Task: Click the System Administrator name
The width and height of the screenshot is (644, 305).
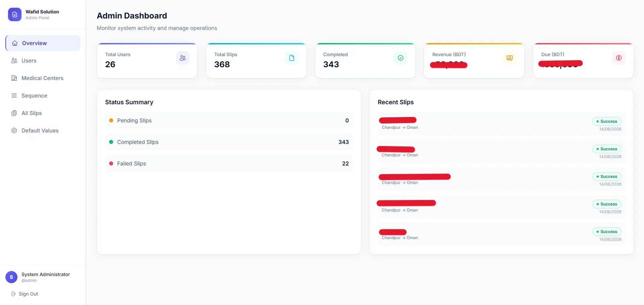Action: pos(46,274)
